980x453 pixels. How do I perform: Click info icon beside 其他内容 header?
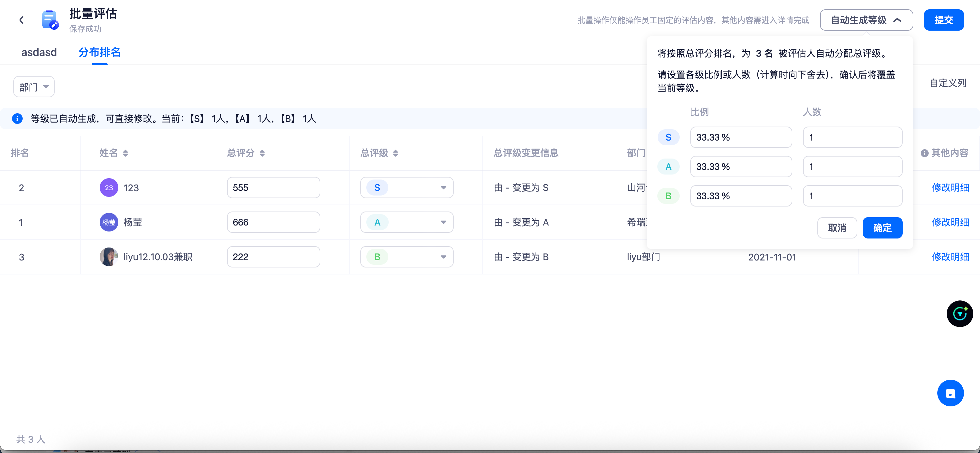(924, 153)
